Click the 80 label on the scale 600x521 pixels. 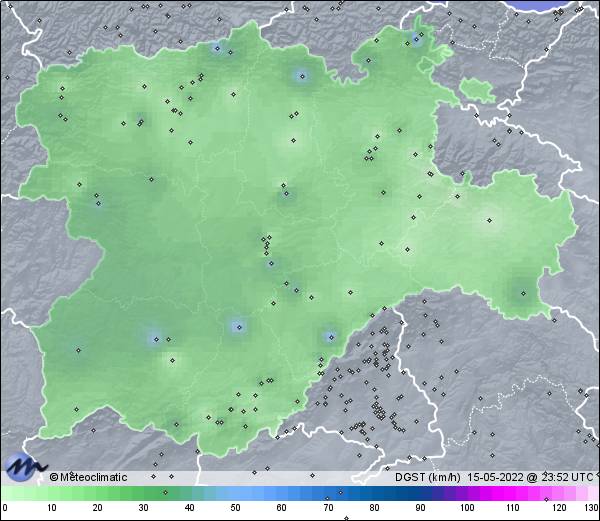374,508
